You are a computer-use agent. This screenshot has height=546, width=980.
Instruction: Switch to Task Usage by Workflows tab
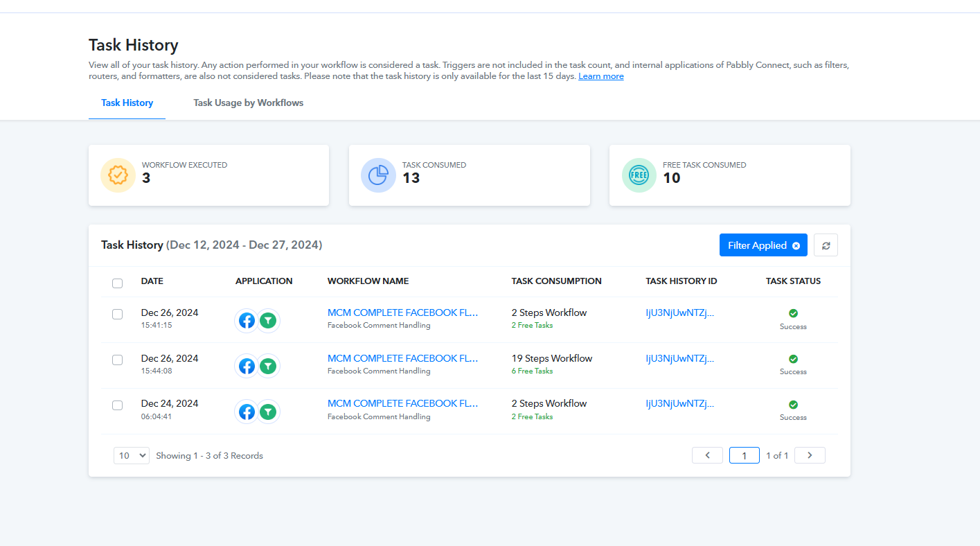[248, 103]
